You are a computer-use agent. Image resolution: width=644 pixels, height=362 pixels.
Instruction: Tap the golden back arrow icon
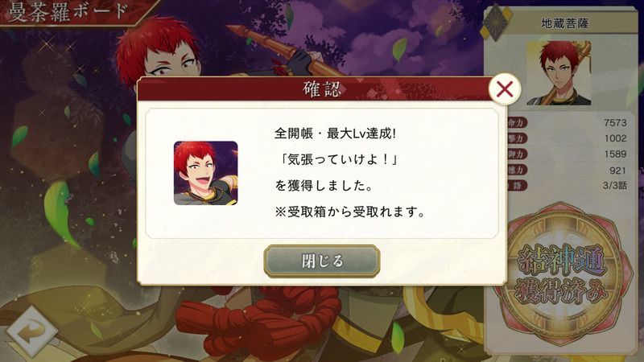click(31, 331)
